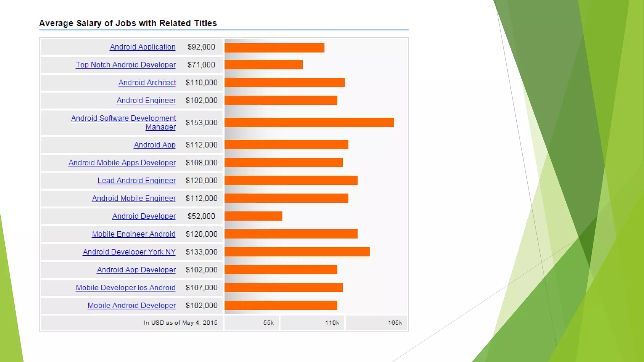This screenshot has height=362, width=644.
Task: Select the Android Engineer link
Action: coord(146,101)
